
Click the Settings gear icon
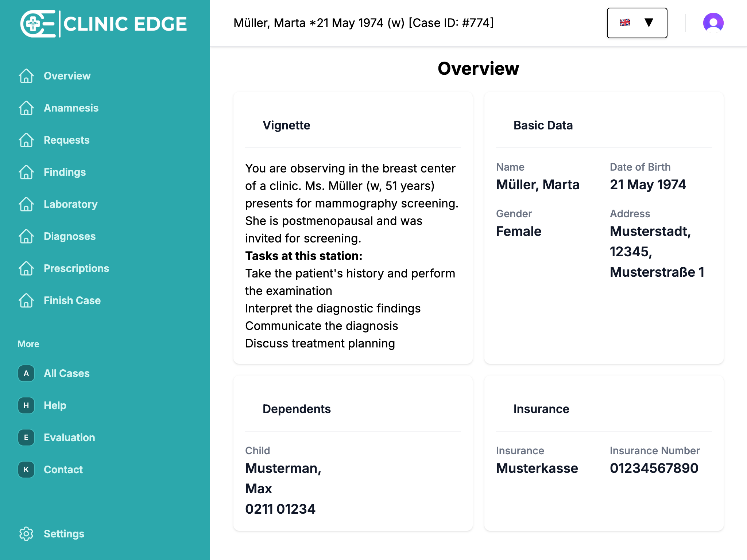[x=26, y=534]
